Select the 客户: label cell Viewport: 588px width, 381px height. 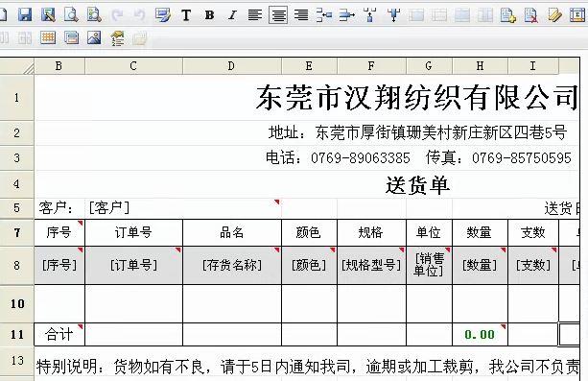click(x=59, y=208)
